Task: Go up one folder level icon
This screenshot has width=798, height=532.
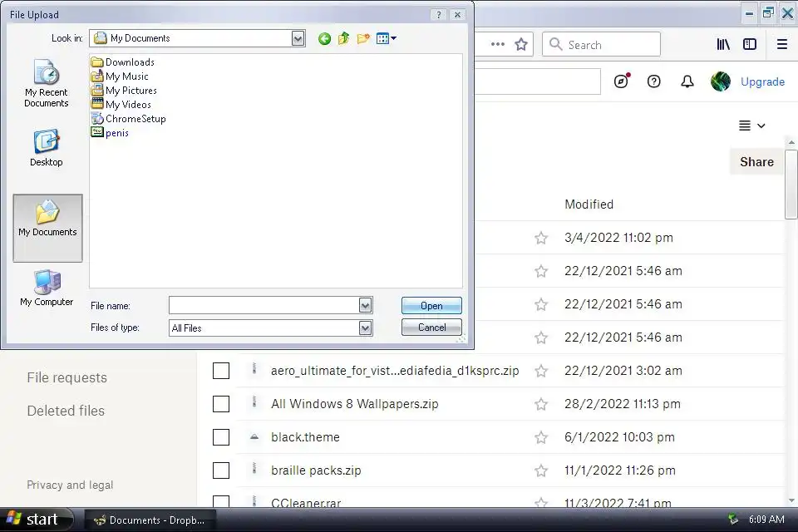Action: pos(344,39)
